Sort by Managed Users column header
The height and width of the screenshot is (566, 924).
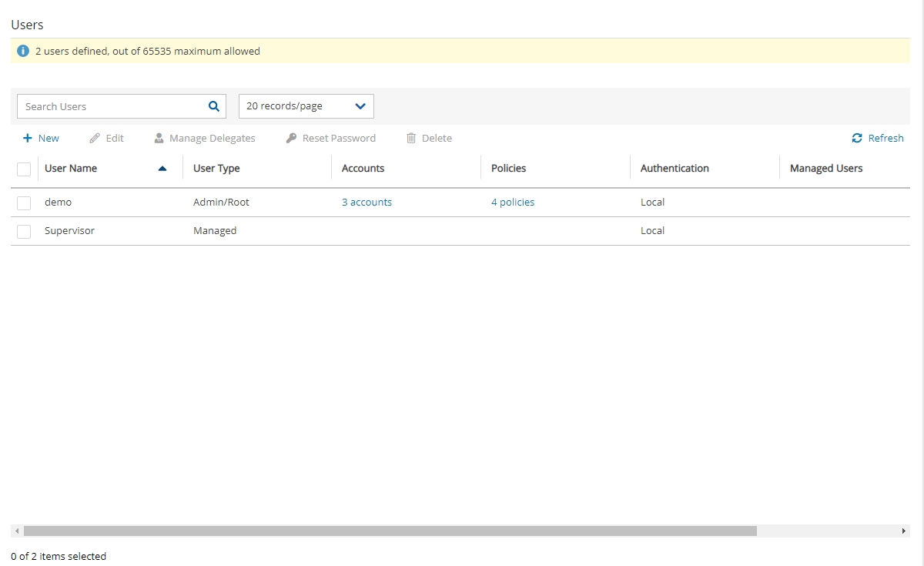tap(826, 169)
